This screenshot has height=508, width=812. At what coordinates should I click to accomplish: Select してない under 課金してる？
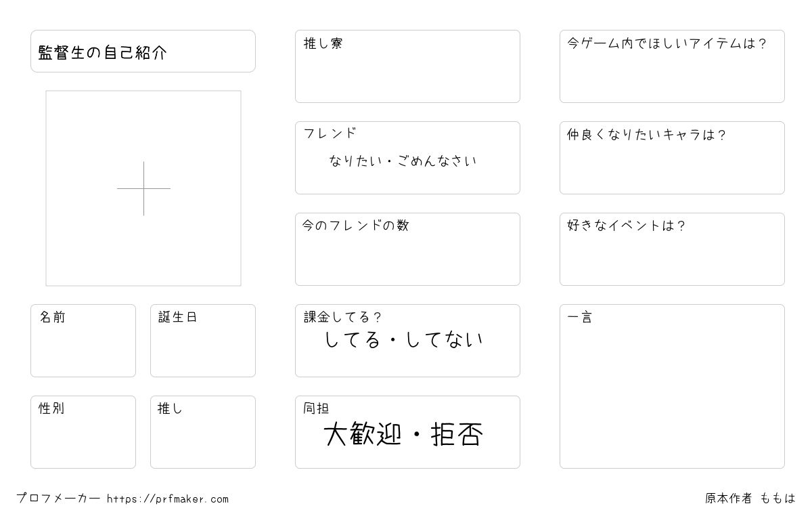445,339
